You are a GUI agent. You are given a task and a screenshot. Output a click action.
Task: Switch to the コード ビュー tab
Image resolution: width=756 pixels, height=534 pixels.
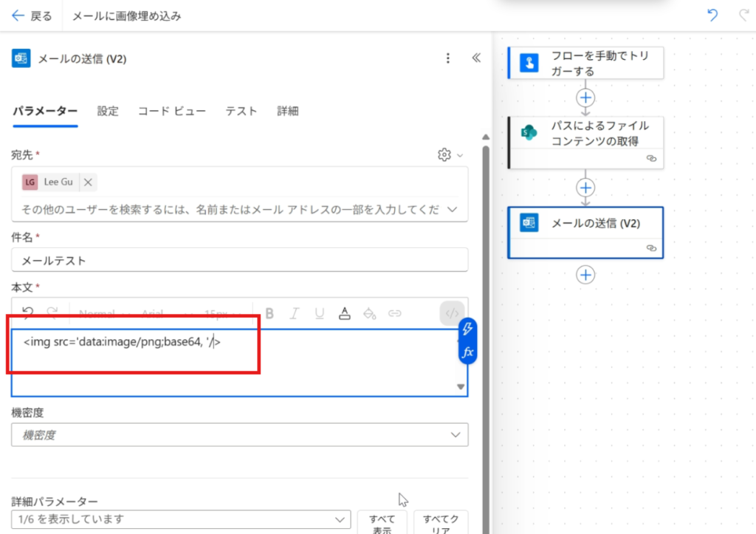(x=172, y=111)
